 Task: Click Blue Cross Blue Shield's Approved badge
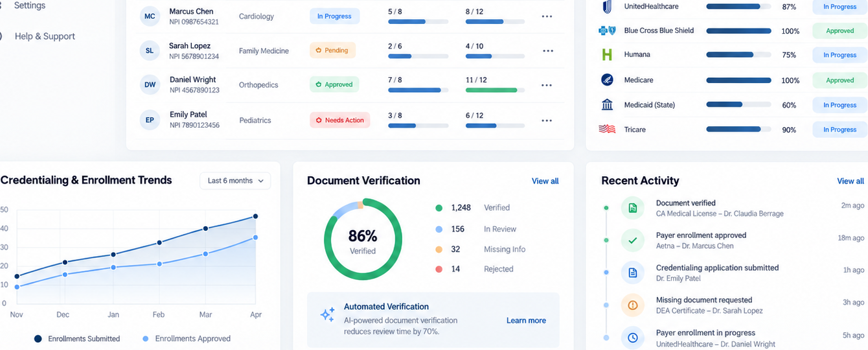[x=839, y=30]
